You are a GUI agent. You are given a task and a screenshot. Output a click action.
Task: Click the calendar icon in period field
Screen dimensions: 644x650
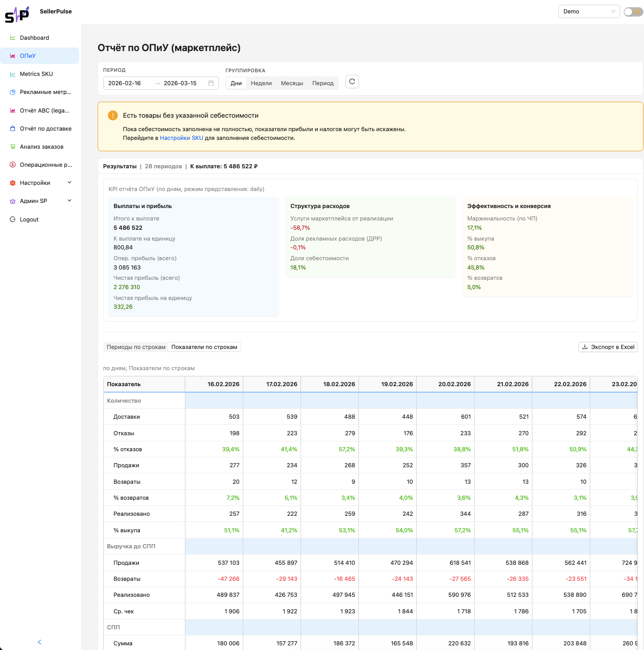pyautogui.click(x=211, y=83)
